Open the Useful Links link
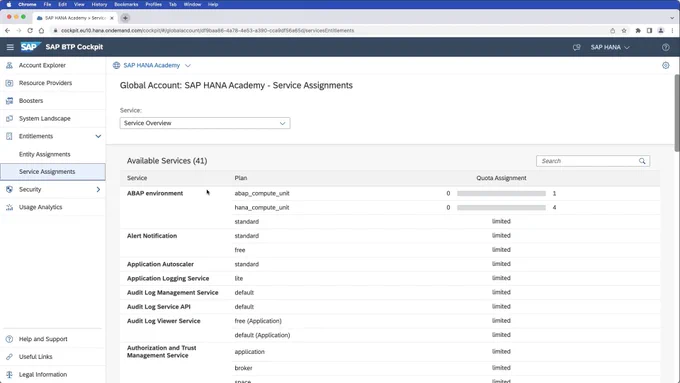The image size is (680, 383). pyautogui.click(x=36, y=357)
